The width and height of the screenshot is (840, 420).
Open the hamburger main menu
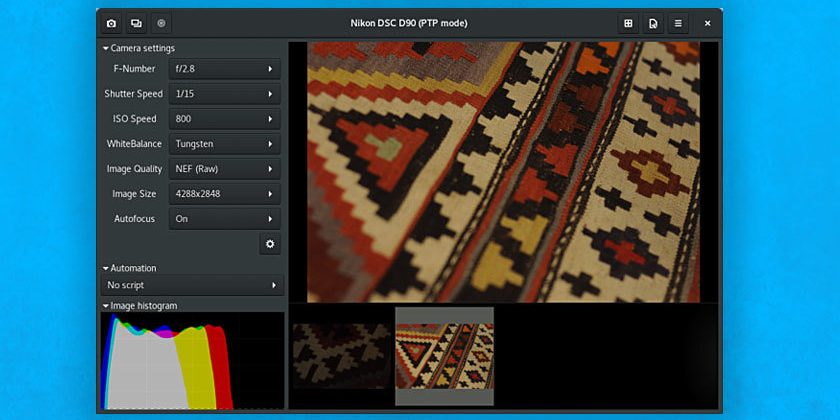(678, 23)
